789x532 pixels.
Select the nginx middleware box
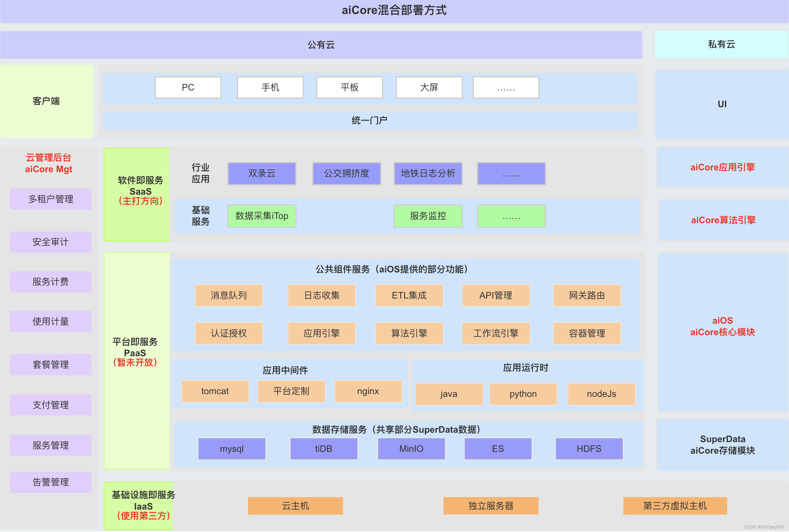(368, 391)
